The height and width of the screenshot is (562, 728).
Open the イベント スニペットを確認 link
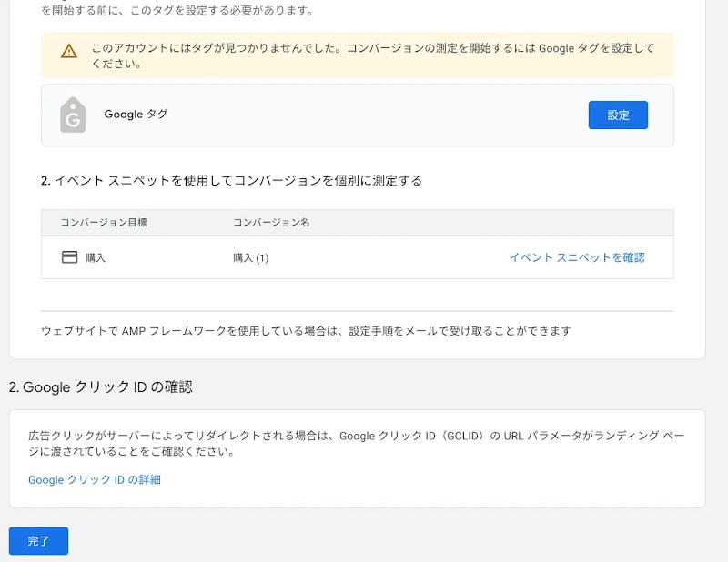click(577, 257)
